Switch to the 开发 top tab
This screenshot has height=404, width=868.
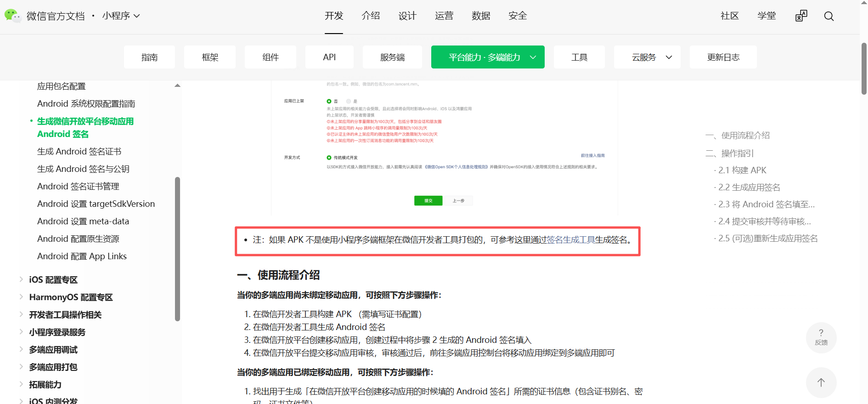point(334,16)
